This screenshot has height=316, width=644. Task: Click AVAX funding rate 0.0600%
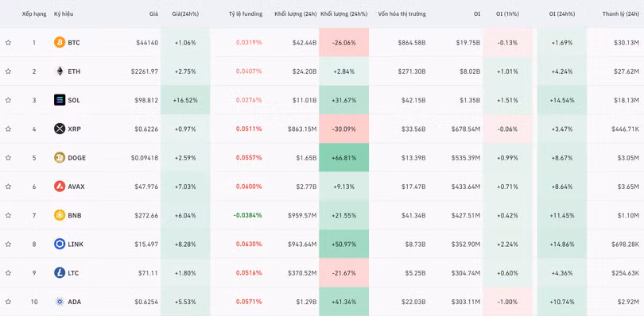point(249,187)
